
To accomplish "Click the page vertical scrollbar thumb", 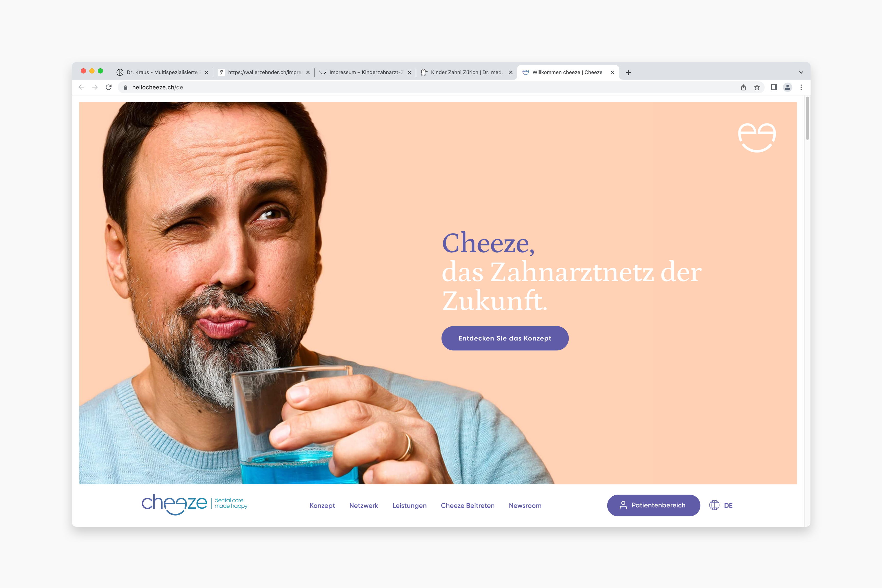I will coord(807,118).
